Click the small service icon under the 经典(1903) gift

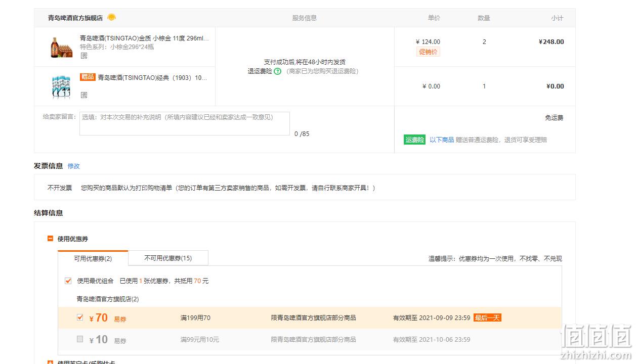(x=84, y=95)
